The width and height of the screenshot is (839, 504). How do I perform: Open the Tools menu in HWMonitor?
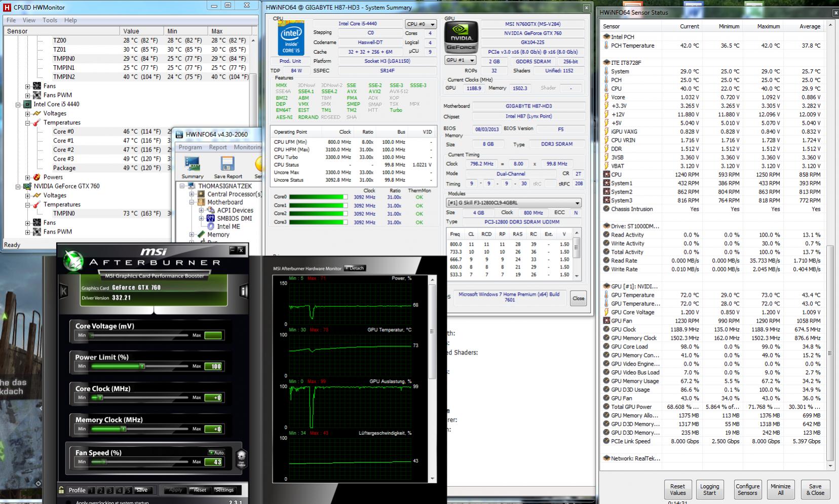coord(50,20)
